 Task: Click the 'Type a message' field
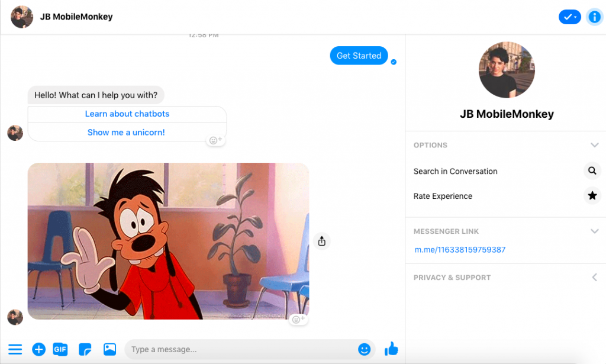tap(237, 349)
